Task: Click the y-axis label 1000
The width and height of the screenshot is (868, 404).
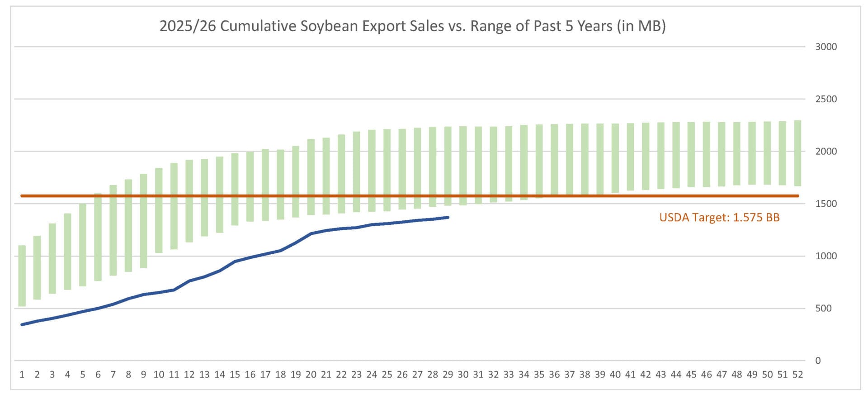Action: pos(826,256)
